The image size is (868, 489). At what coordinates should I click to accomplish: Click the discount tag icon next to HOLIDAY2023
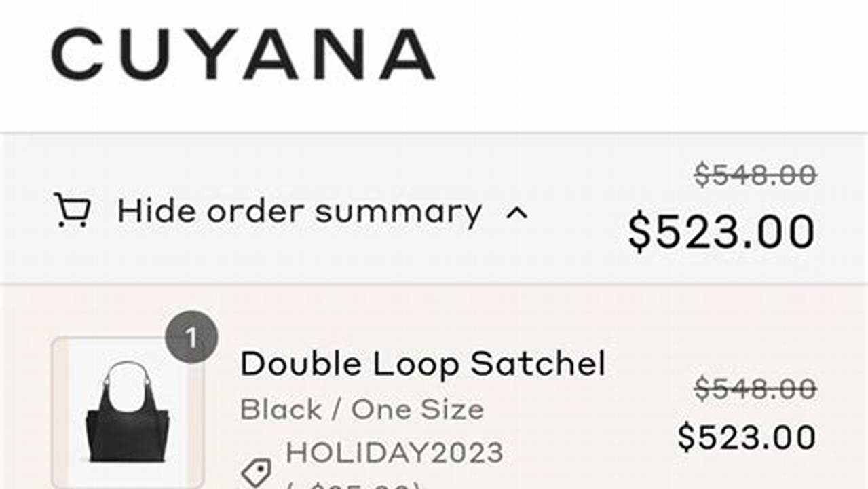pyautogui.click(x=258, y=473)
